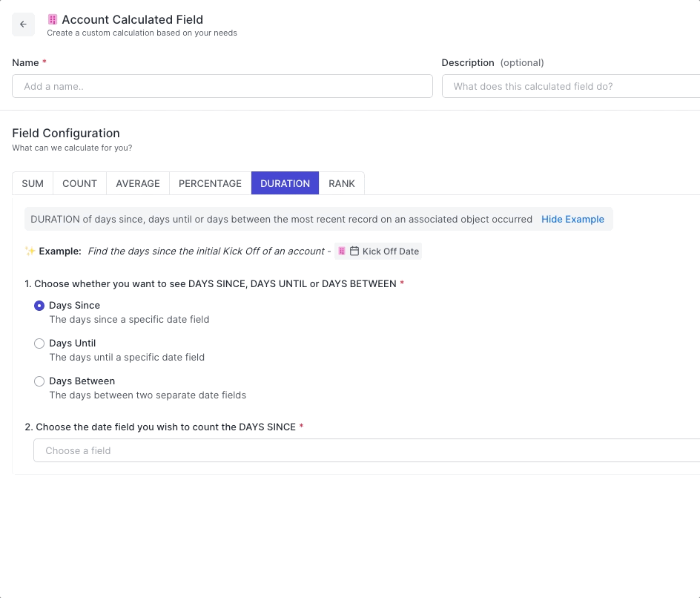
Task: Pick the Days Between radio option
Action: coord(39,381)
